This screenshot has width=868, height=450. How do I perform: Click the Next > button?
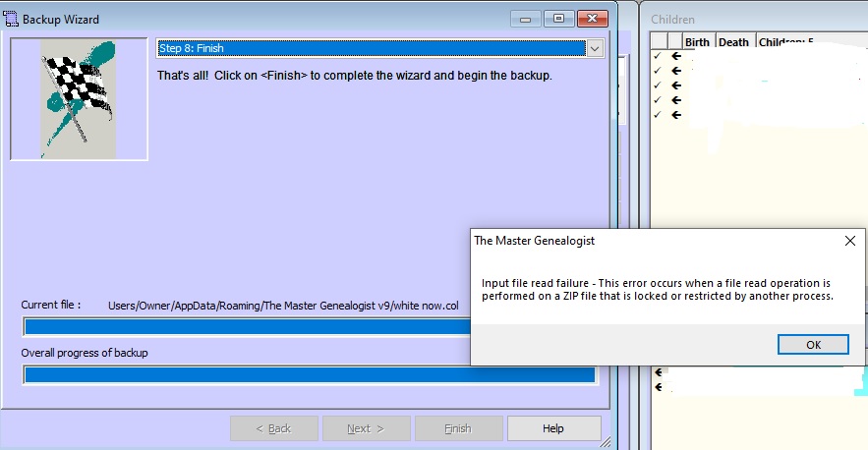click(x=366, y=428)
